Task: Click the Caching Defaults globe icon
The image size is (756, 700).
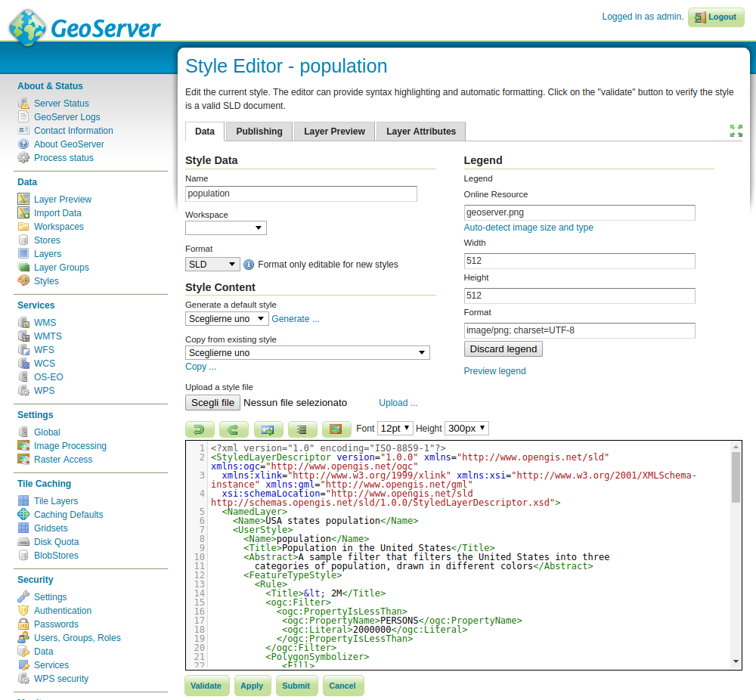Action: [x=23, y=514]
